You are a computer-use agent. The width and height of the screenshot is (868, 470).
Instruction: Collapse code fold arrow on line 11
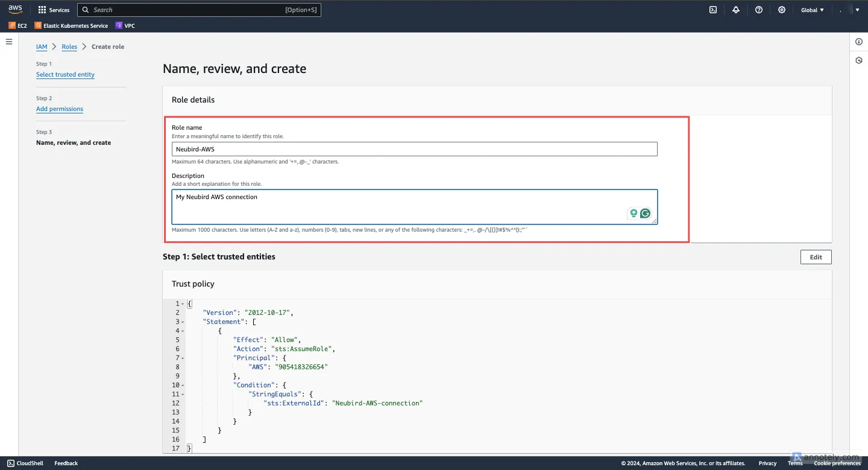(x=183, y=395)
